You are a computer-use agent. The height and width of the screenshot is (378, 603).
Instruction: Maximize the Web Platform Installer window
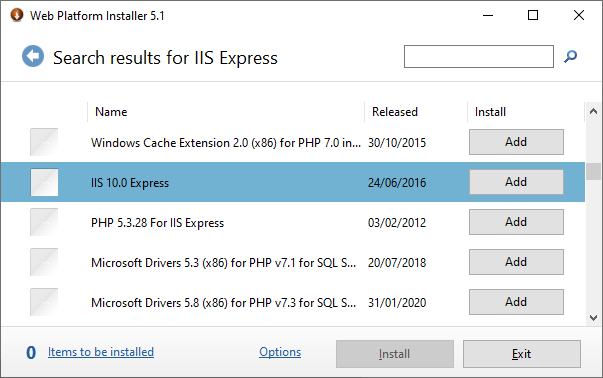coord(533,15)
